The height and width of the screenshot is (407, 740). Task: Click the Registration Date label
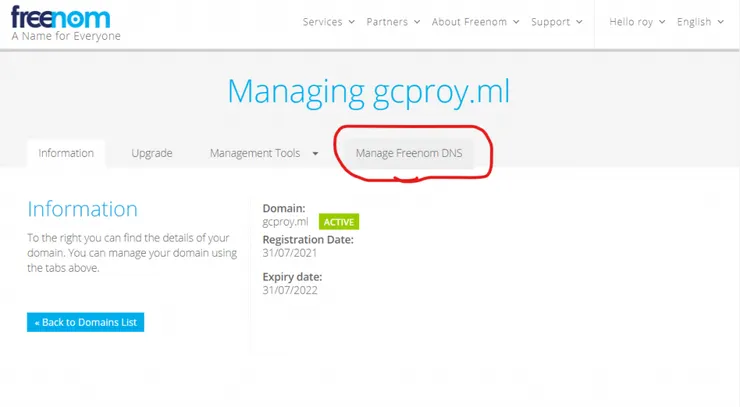pyautogui.click(x=308, y=240)
